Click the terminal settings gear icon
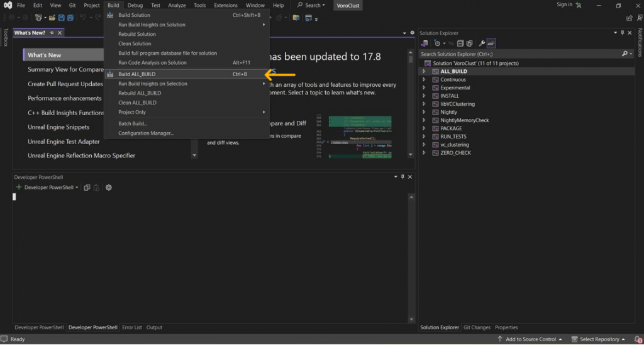This screenshot has height=345, width=644. coord(109,188)
